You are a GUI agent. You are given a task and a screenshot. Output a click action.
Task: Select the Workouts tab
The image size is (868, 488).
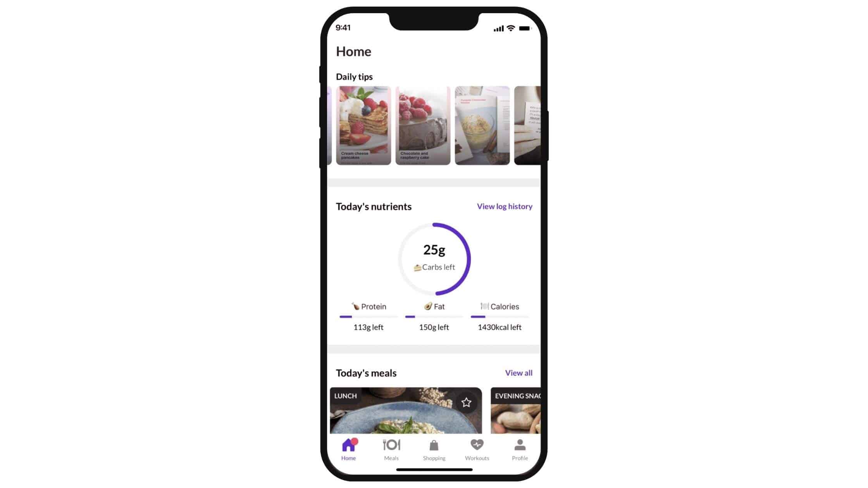pos(477,448)
